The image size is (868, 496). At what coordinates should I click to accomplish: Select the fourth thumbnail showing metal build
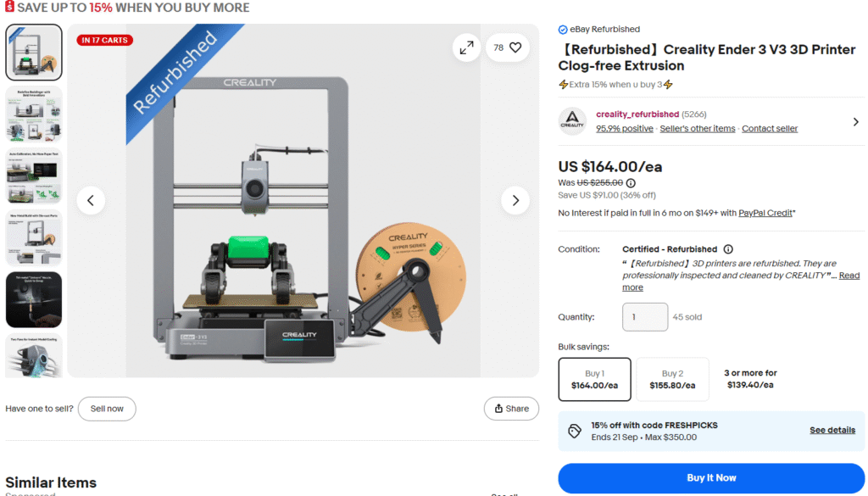(x=34, y=238)
